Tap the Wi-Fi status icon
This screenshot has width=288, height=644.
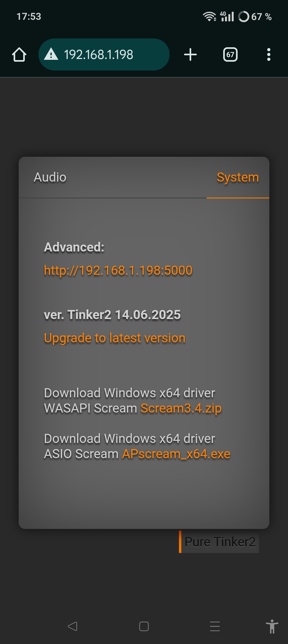[210, 17]
